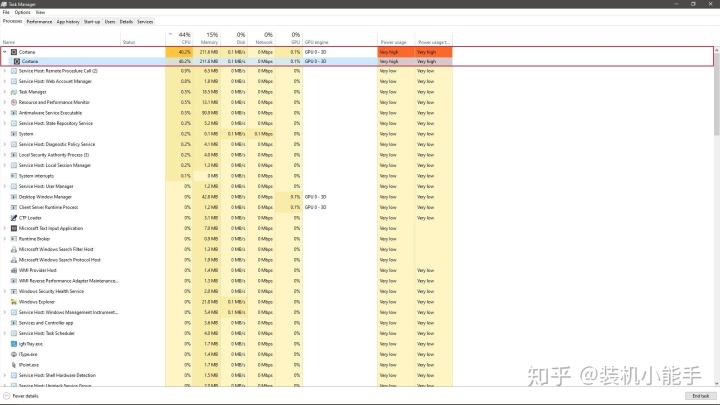720x405 pixels.
Task: Click the Fewer details button
Action: click(21, 396)
